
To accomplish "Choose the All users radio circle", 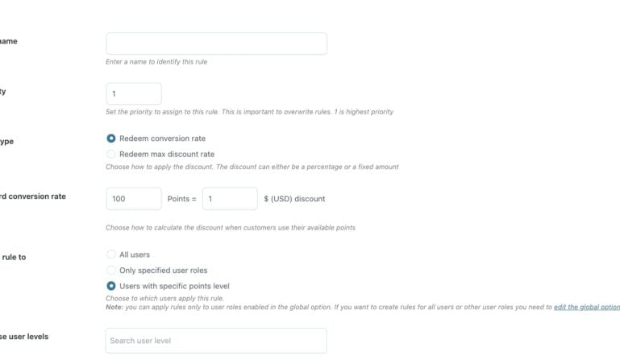I will point(111,254).
